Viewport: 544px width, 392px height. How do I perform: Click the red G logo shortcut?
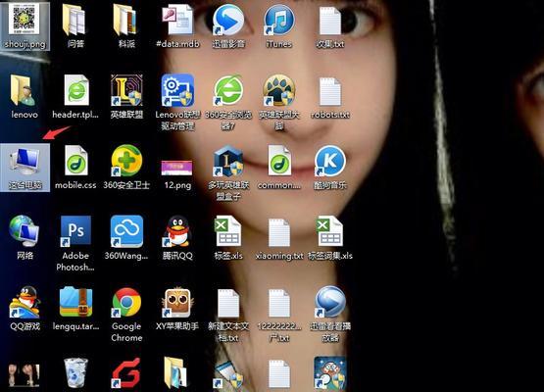126,373
